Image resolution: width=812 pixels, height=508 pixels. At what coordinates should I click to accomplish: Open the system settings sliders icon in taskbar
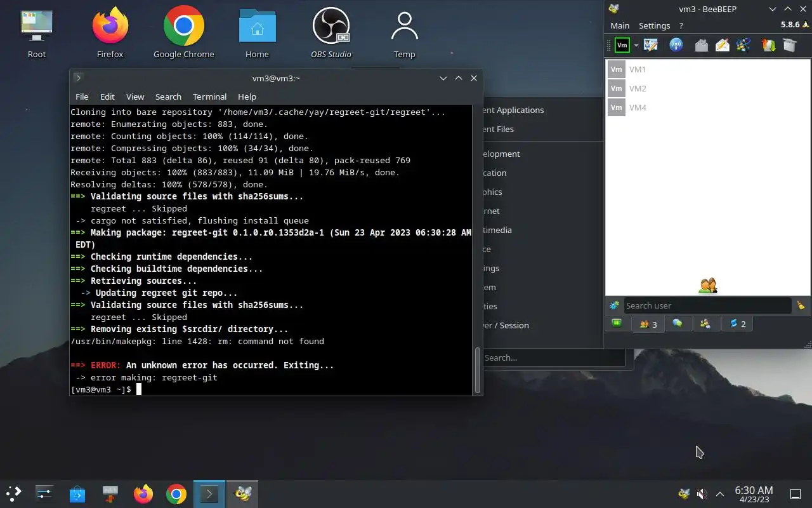tap(44, 493)
